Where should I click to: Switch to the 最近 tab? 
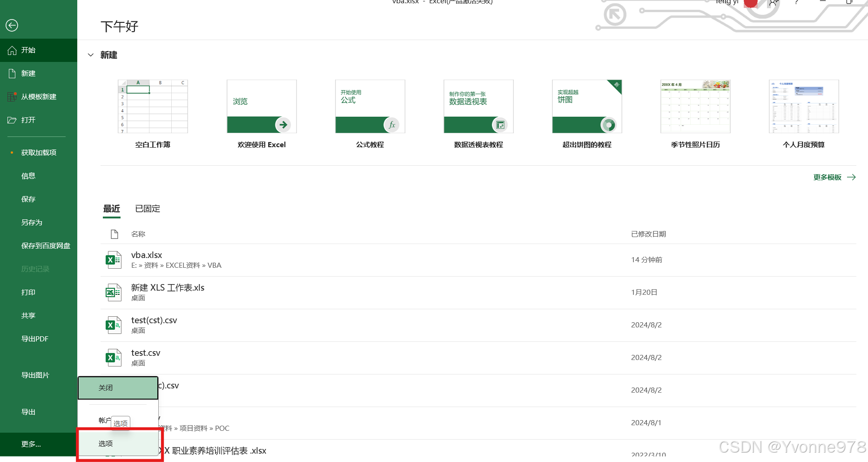(112, 209)
